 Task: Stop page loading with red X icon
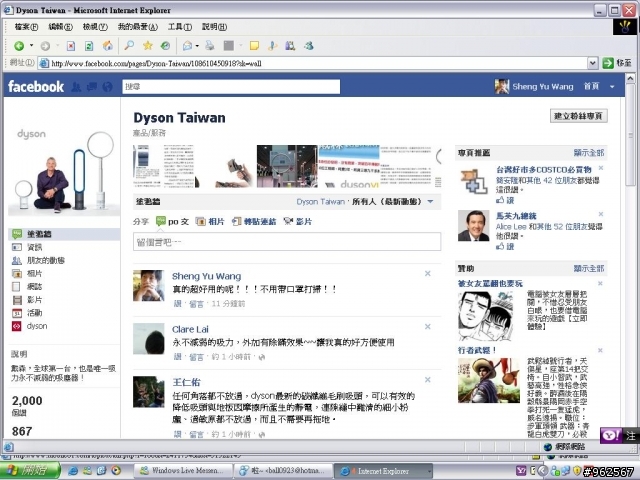click(x=71, y=46)
